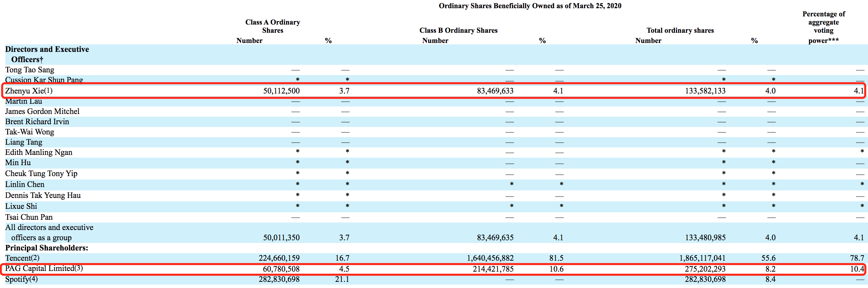The image size is (868, 288).
Task: Click PAG Capital's Class B shares 214,421,785
Action: tap(493, 269)
